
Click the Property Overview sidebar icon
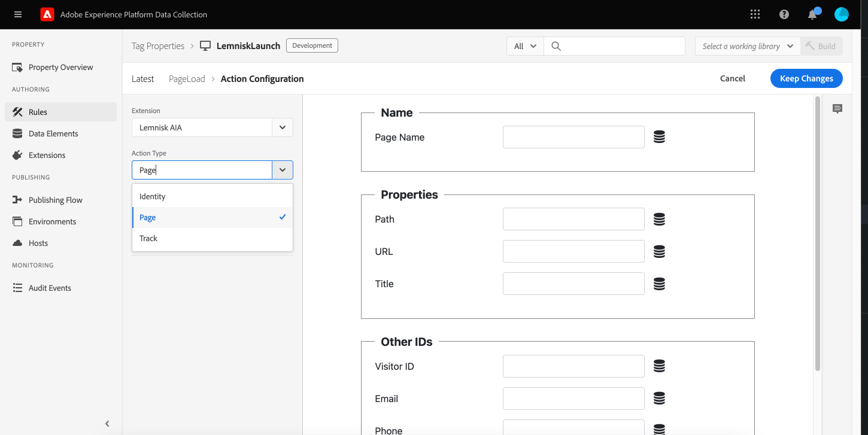(x=17, y=68)
